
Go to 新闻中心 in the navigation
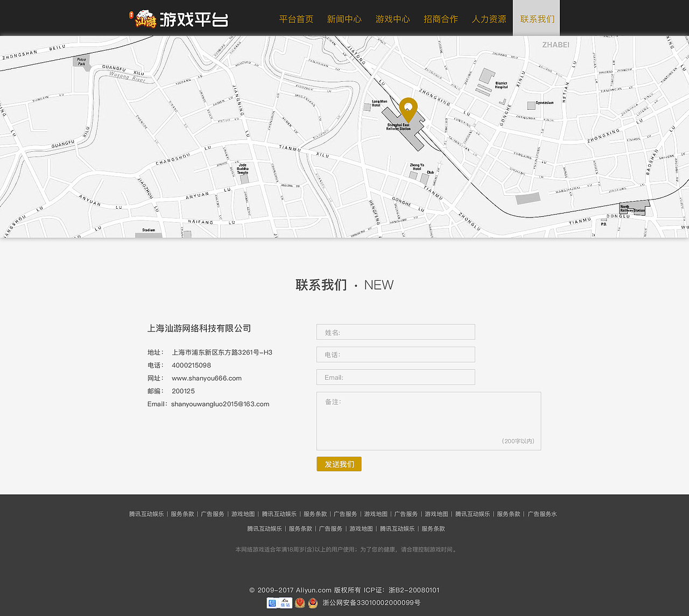click(x=344, y=19)
